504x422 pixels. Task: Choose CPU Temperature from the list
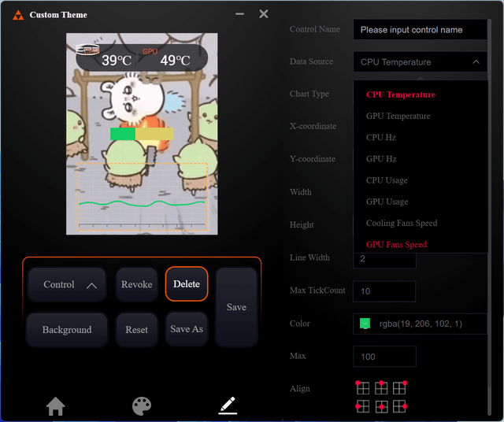click(x=401, y=94)
